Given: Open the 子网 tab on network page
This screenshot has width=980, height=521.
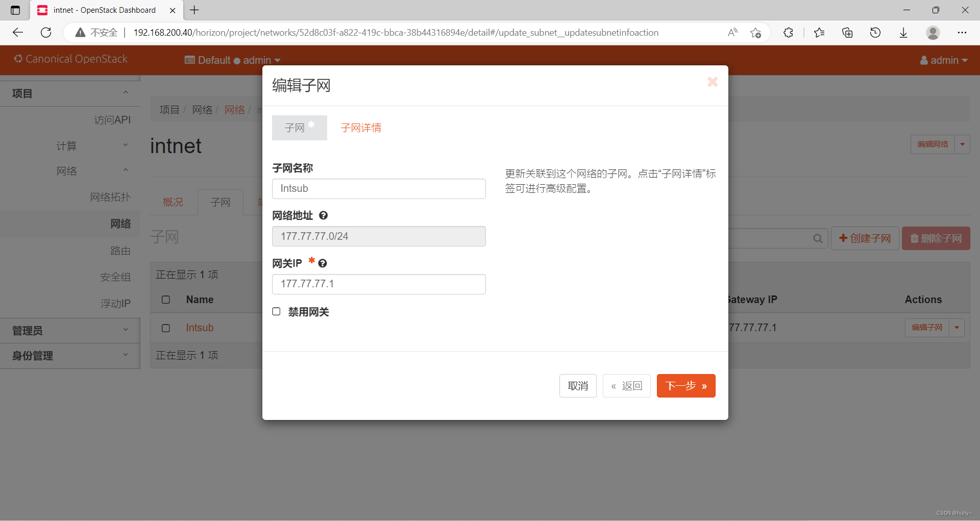Looking at the screenshot, I should (220, 202).
